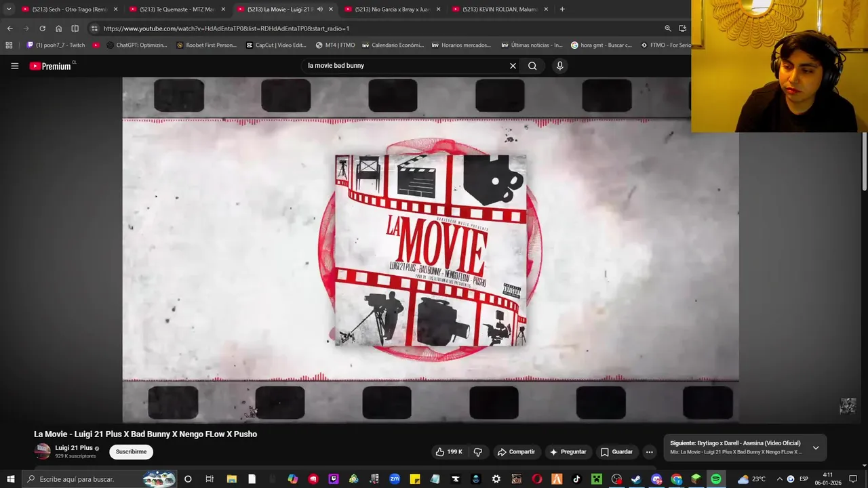The image size is (868, 488).
Task: Reload the YouTube page
Action: coord(42,28)
